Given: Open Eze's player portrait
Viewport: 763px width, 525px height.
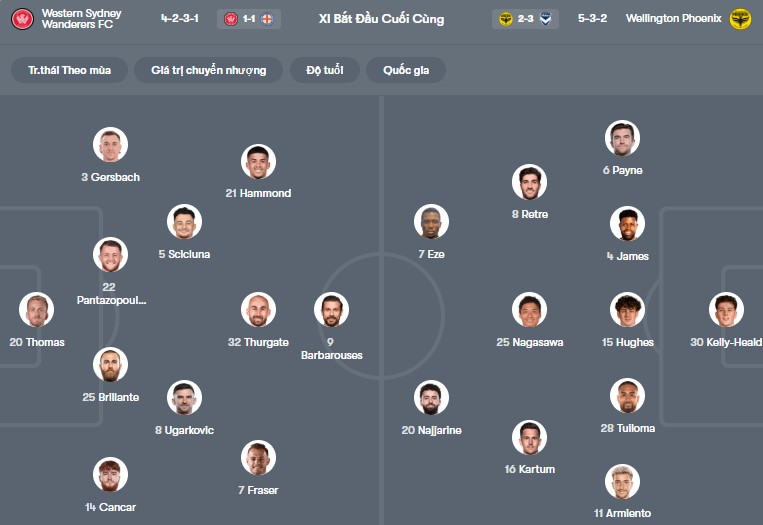Looking at the screenshot, I should coord(431,222).
